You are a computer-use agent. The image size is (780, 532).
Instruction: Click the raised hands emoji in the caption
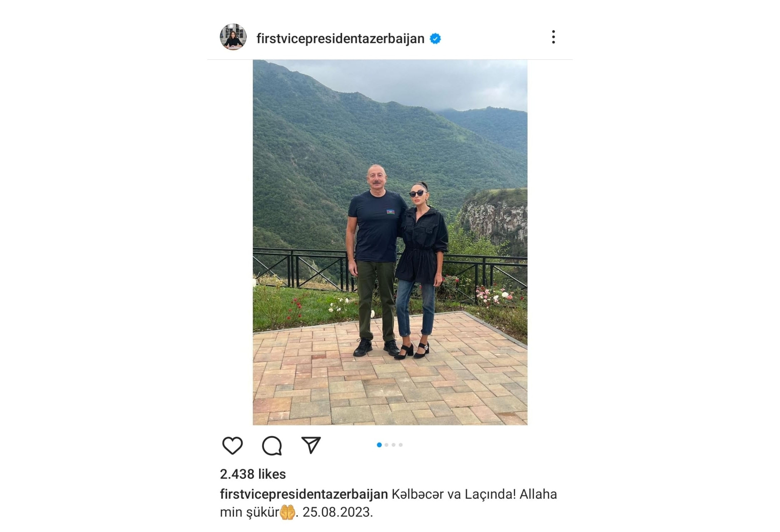[x=287, y=512]
